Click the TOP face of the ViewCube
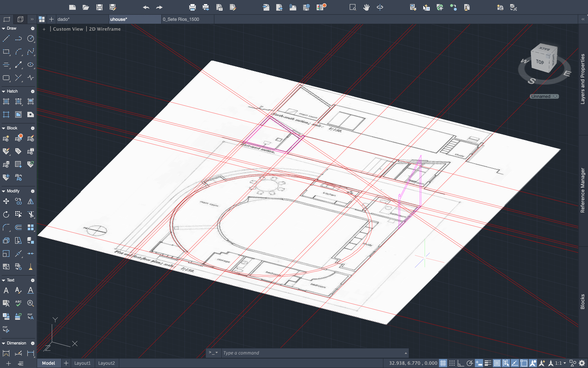The image size is (588, 368). [x=540, y=62]
